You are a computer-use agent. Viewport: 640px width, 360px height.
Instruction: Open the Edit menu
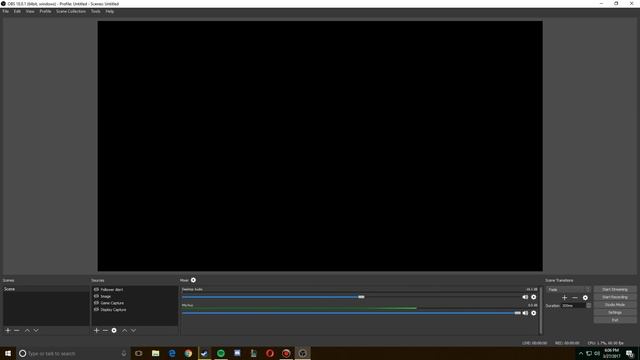(17, 11)
